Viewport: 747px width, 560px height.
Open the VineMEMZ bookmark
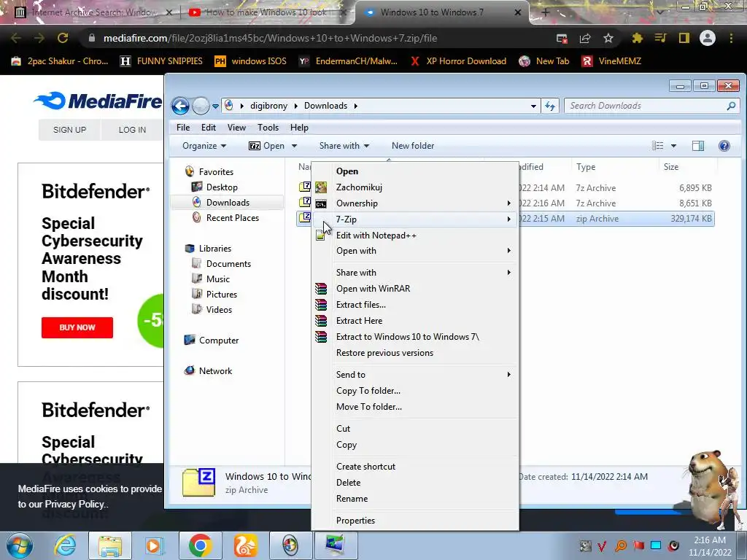click(611, 61)
